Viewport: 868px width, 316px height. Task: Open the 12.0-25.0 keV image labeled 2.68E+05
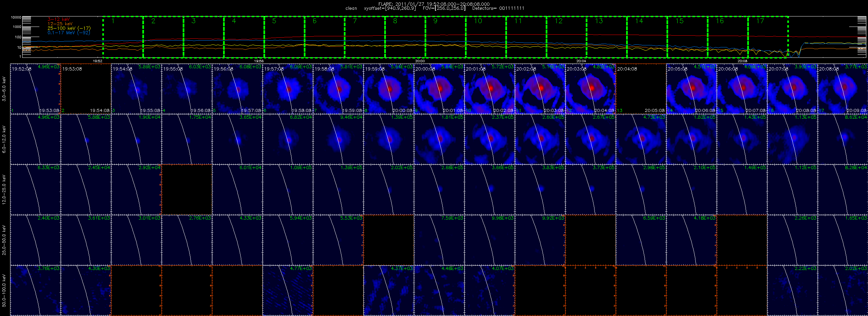coord(439,190)
